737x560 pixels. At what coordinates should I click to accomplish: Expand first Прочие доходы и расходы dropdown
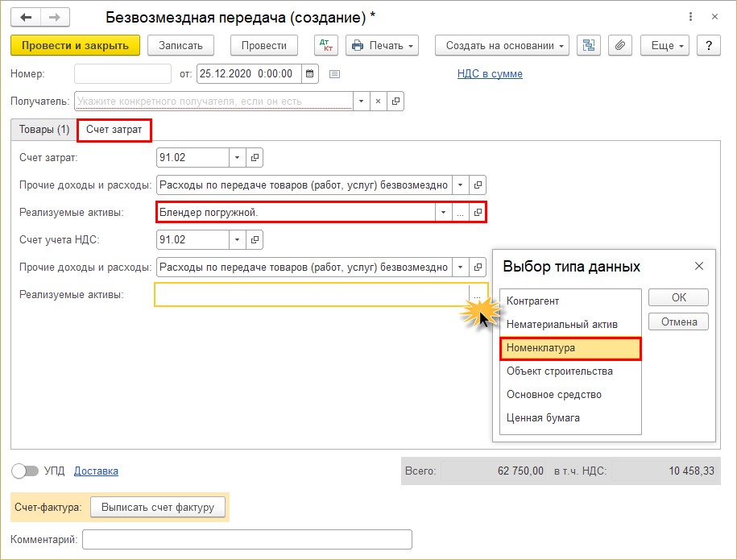pos(460,185)
